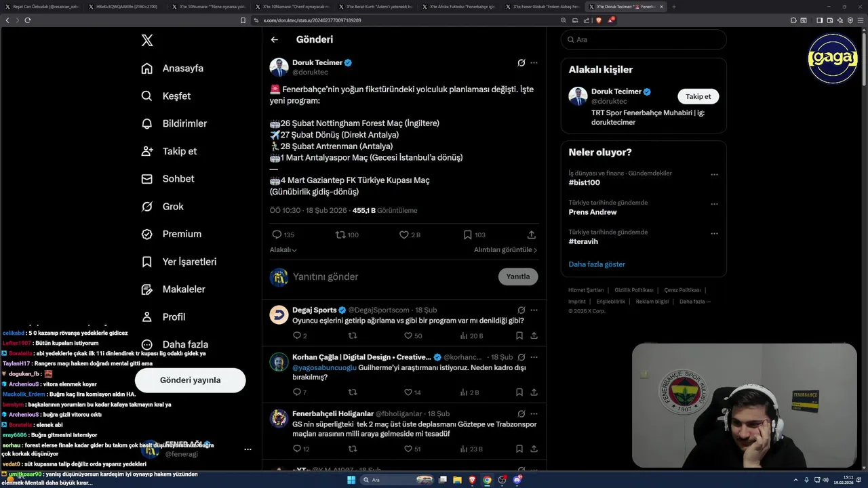Click the Profil sidebar icon
This screenshot has height=488, width=868.
[146, 317]
